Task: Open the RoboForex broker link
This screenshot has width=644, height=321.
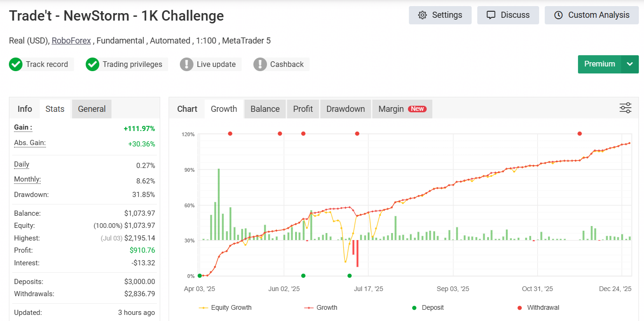Action: click(71, 41)
